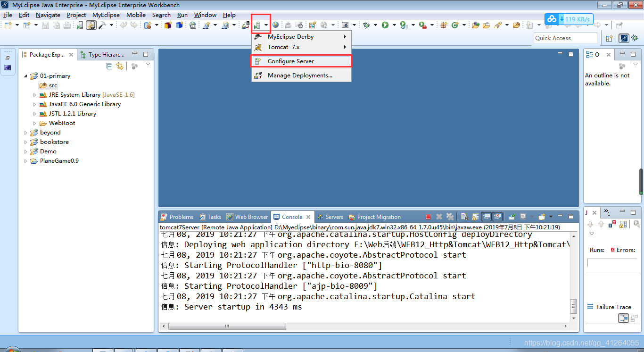Click the Run/Stop/Restart server icon
The height and width of the screenshot is (352, 644).
pos(257,25)
